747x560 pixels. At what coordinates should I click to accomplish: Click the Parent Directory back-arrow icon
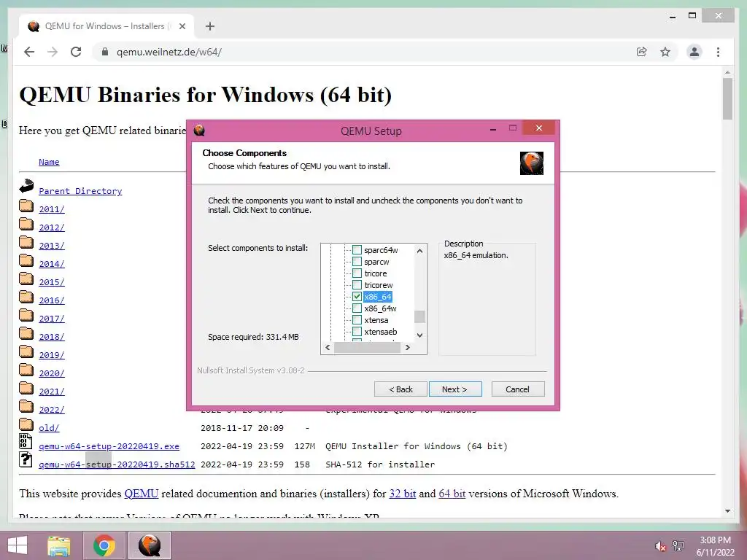27,186
